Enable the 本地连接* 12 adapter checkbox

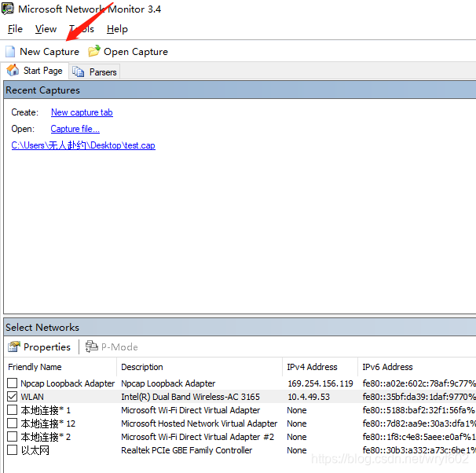pos(12,423)
